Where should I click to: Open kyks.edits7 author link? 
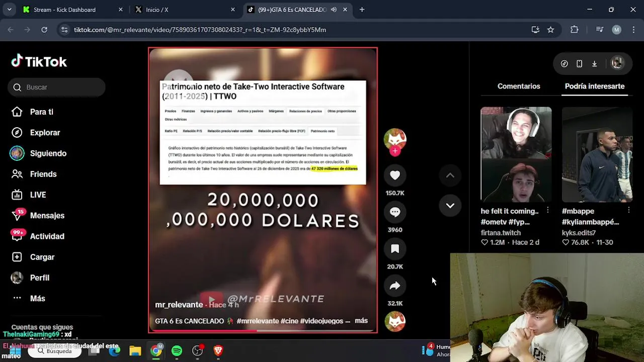pyautogui.click(x=579, y=233)
